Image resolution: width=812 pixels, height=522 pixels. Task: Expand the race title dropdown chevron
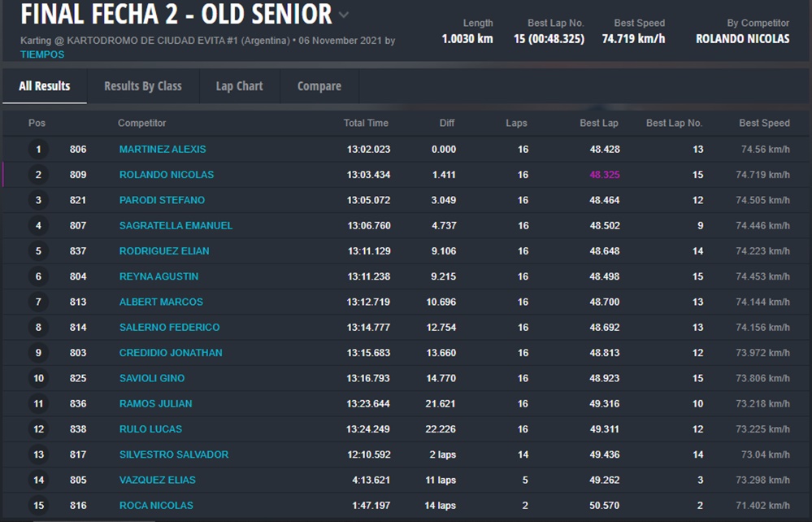point(344,15)
